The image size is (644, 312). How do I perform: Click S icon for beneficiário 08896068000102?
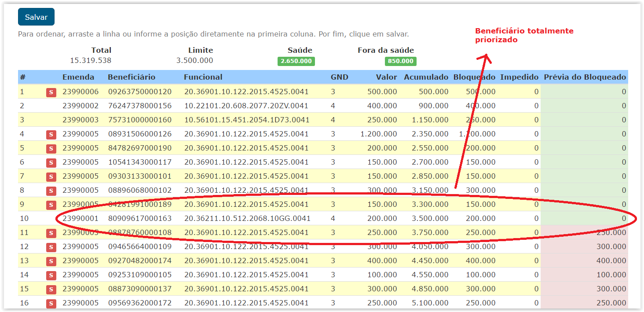tap(51, 191)
